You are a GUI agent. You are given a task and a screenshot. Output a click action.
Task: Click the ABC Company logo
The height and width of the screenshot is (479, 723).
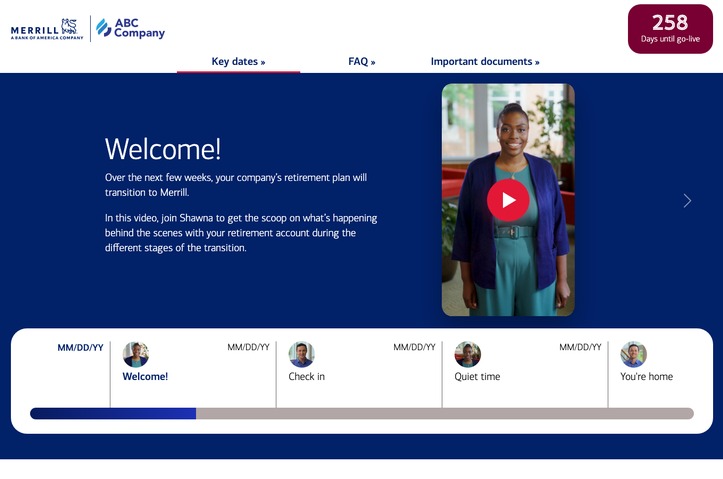(x=130, y=28)
